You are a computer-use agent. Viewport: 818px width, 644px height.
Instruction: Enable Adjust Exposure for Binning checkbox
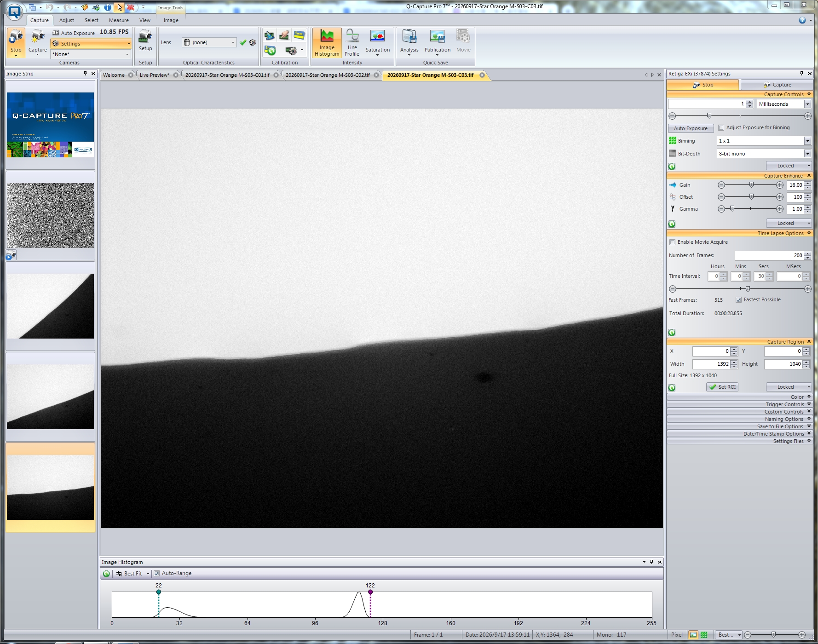point(721,128)
